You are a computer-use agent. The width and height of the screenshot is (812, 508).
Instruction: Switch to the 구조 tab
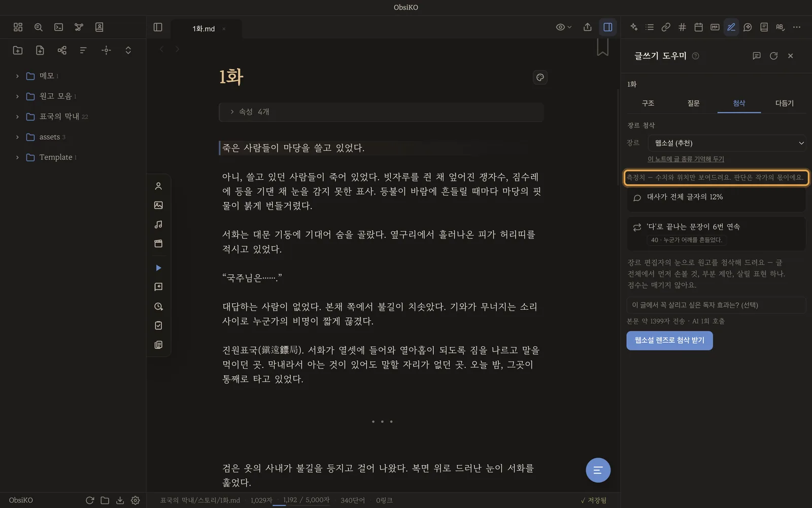click(x=648, y=103)
